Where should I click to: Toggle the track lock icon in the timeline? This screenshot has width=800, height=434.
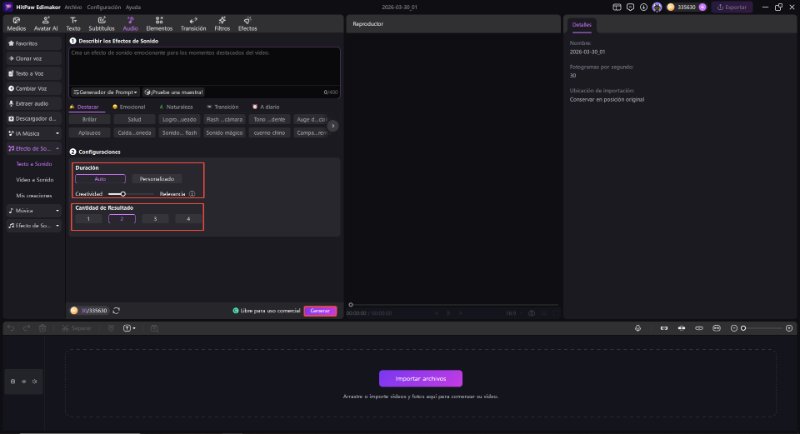13,381
